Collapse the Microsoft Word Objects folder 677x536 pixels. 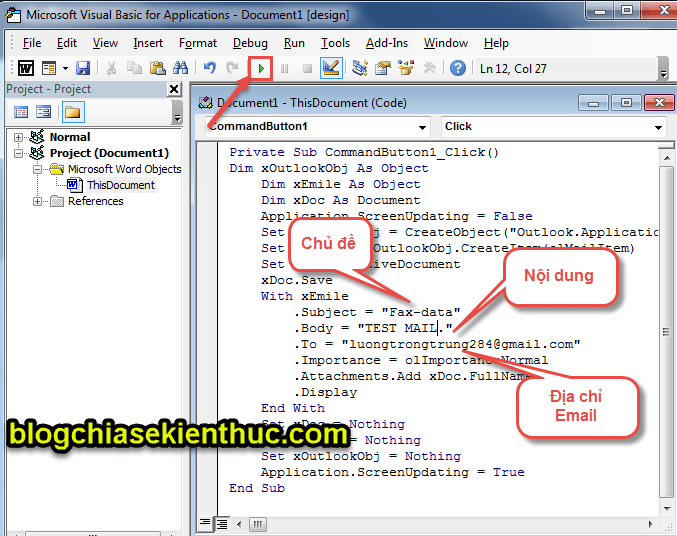point(38,169)
